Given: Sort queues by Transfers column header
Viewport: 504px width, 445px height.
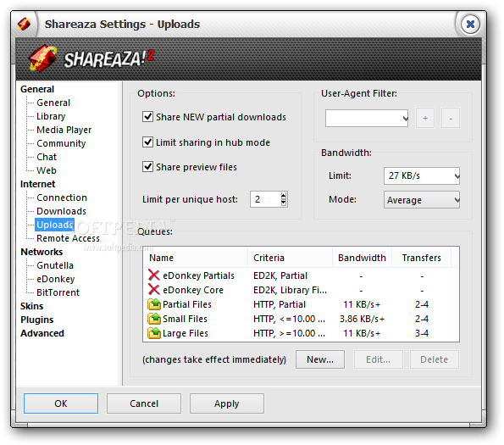Looking at the screenshot, I should click(x=421, y=258).
